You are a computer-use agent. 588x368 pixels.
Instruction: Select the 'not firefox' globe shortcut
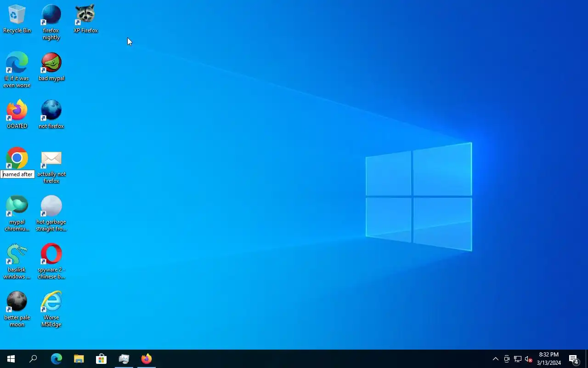[x=51, y=115]
